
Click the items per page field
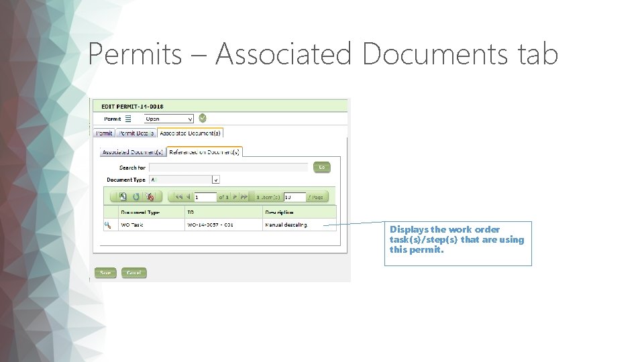[294, 197]
